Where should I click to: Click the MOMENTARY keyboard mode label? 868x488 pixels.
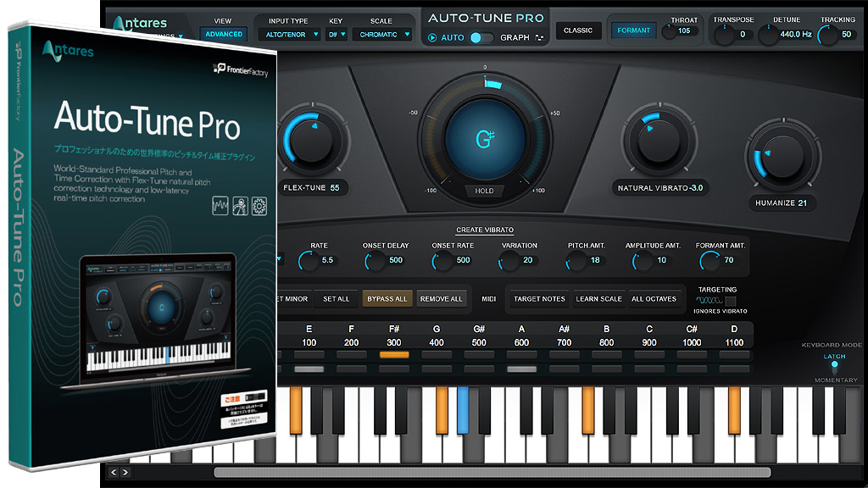pyautogui.click(x=836, y=380)
